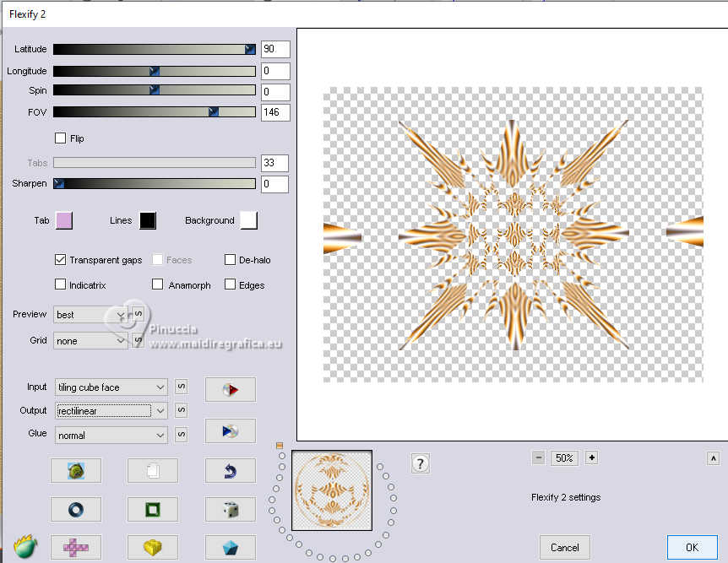
Task: Click the dice randomize button
Action: pyautogui.click(x=231, y=509)
